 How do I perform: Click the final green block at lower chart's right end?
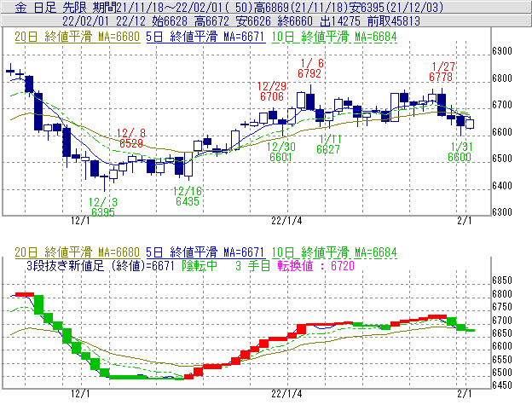click(470, 330)
